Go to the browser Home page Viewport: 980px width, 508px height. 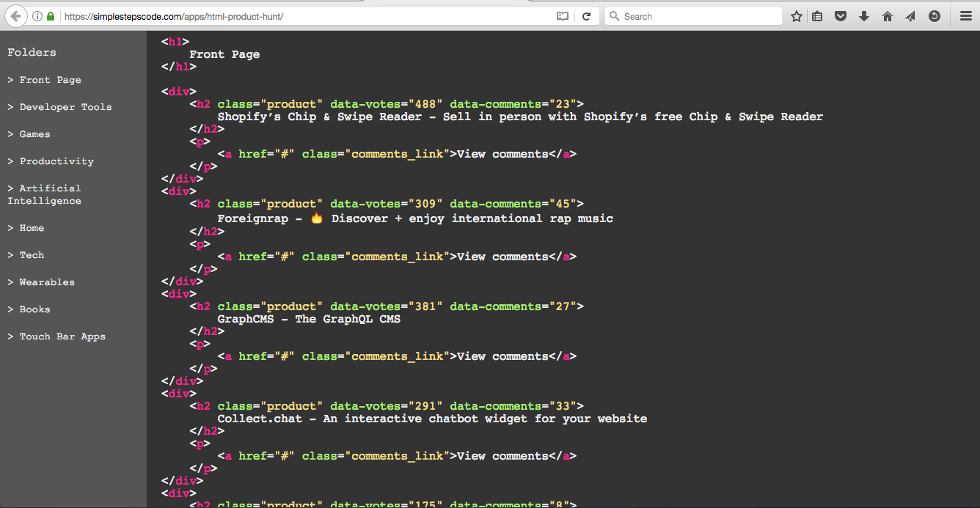[x=887, y=15]
